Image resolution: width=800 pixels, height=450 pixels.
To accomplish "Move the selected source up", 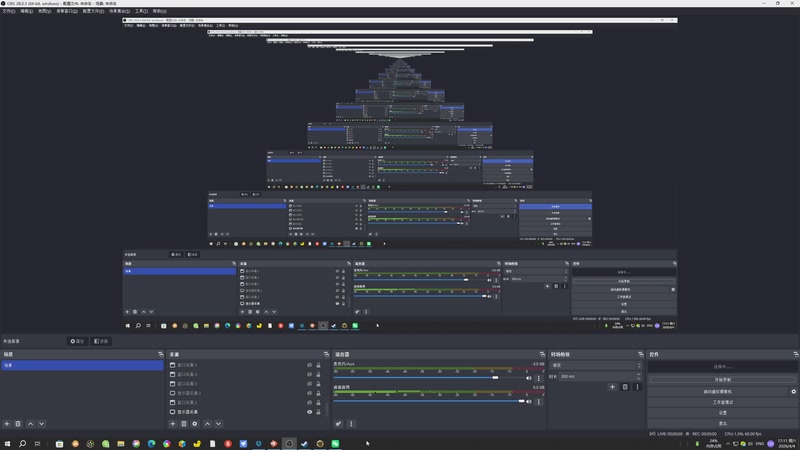I will pyautogui.click(x=207, y=423).
